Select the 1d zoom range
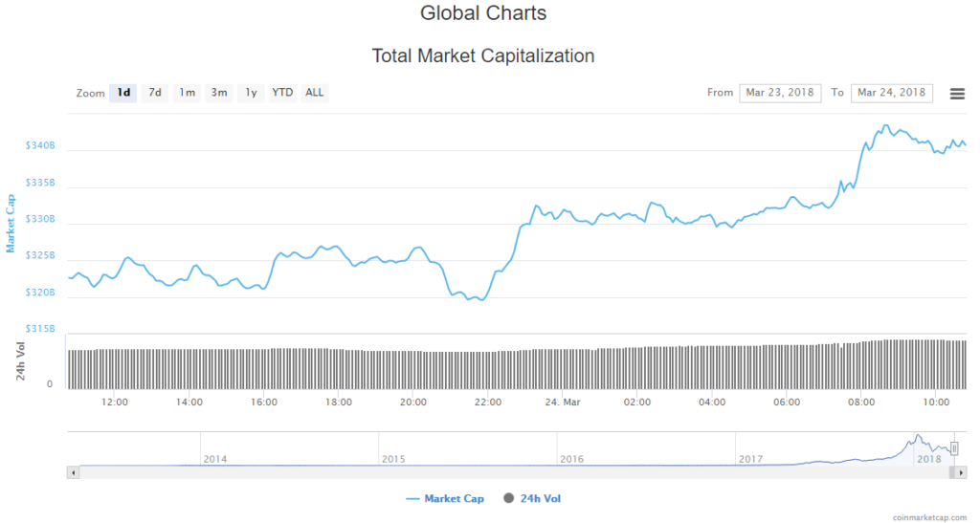Image resolution: width=980 pixels, height=523 pixels. (x=122, y=93)
